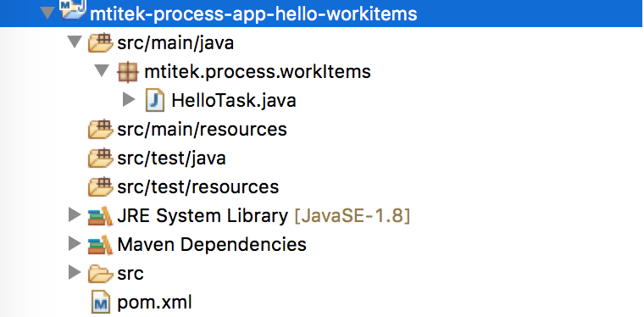The image size is (644, 317).
Task: Select the src/test/resources label
Action: coord(198,186)
